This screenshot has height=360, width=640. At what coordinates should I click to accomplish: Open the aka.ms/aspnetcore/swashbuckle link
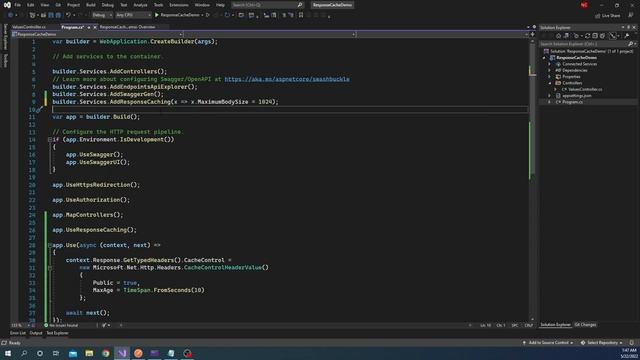(x=287, y=79)
